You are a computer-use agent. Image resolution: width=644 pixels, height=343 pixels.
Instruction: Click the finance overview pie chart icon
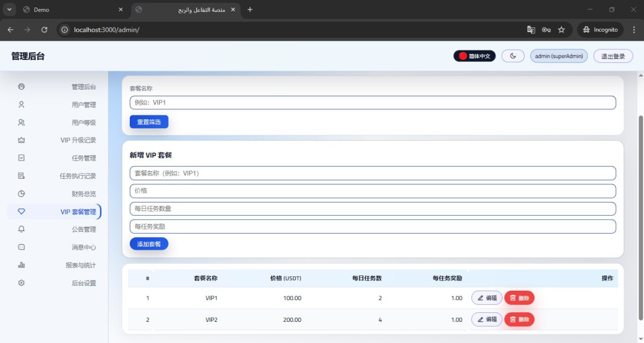[21, 194]
